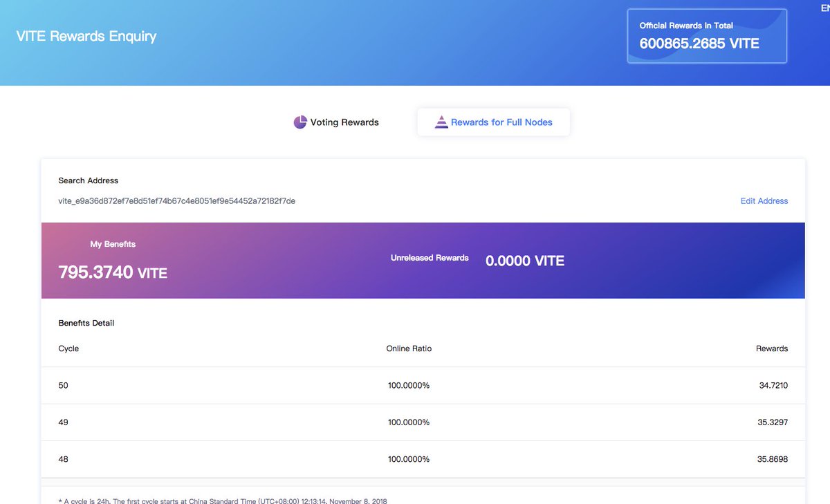The image size is (830, 504).
Task: Click cycle 50 cell
Action: coord(64,385)
